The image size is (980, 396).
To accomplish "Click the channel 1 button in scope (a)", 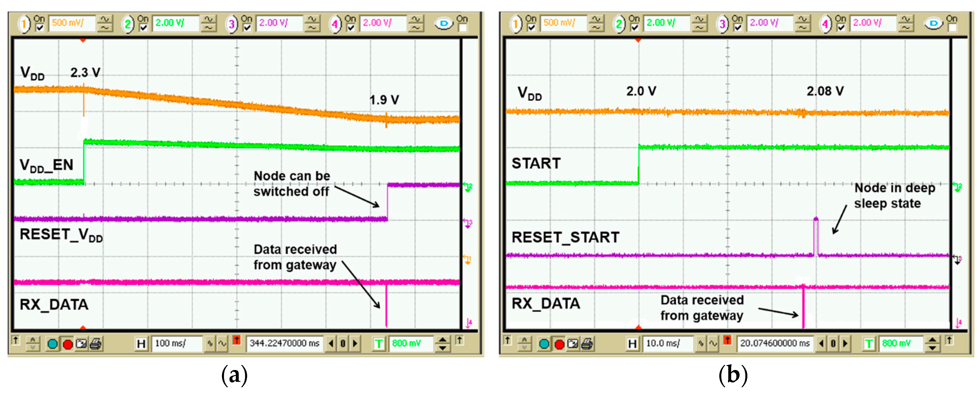I will [24, 24].
